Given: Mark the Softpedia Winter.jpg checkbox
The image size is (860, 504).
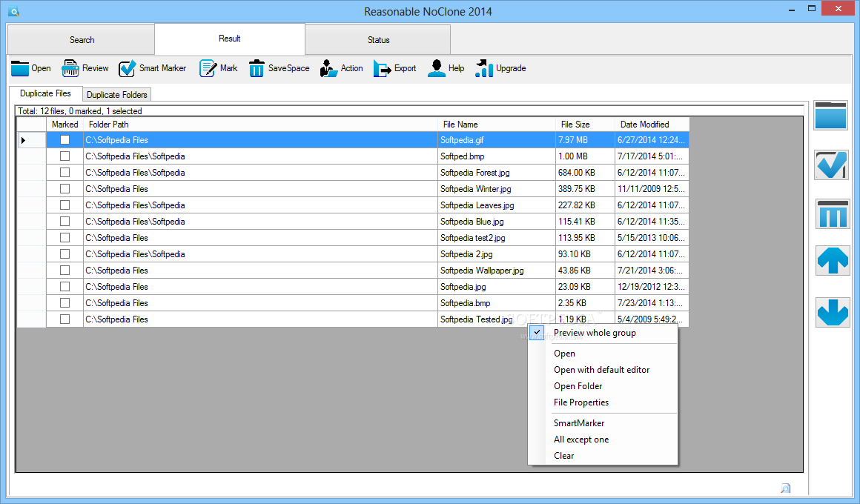Looking at the screenshot, I should (64, 189).
